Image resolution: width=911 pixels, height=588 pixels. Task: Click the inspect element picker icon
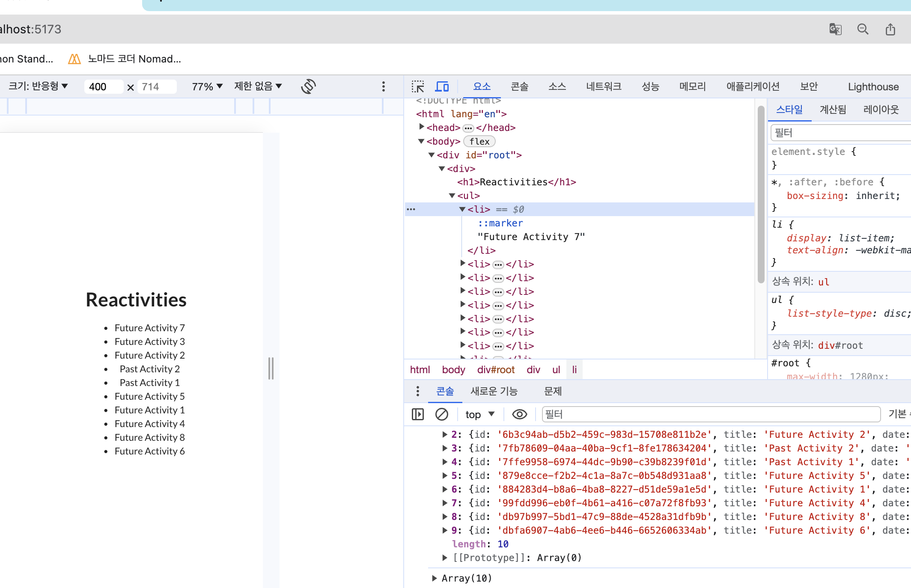pyautogui.click(x=417, y=87)
